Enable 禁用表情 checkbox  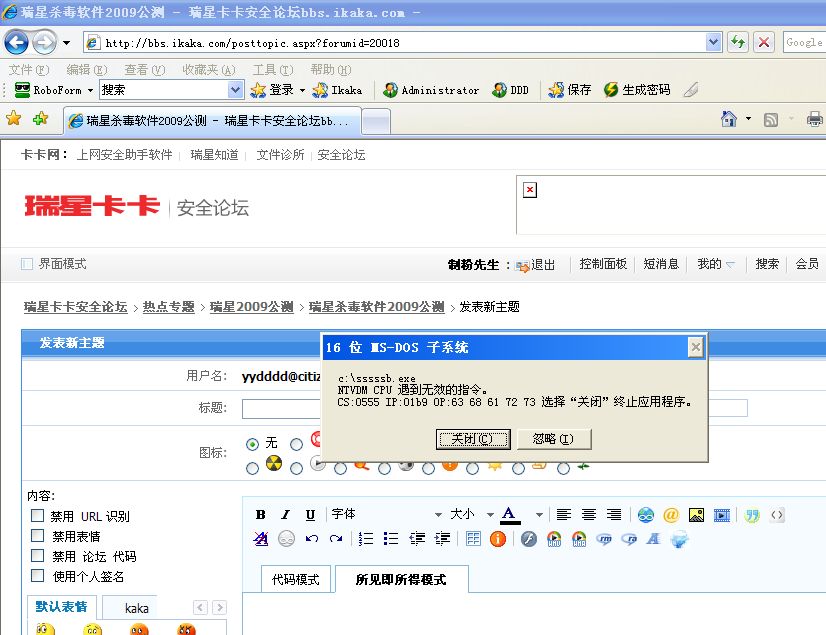37,536
